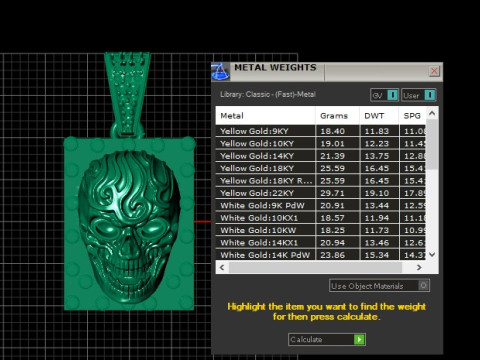The image size is (480, 360).
Task: Close the Metal Weights panel
Action: coord(434,71)
